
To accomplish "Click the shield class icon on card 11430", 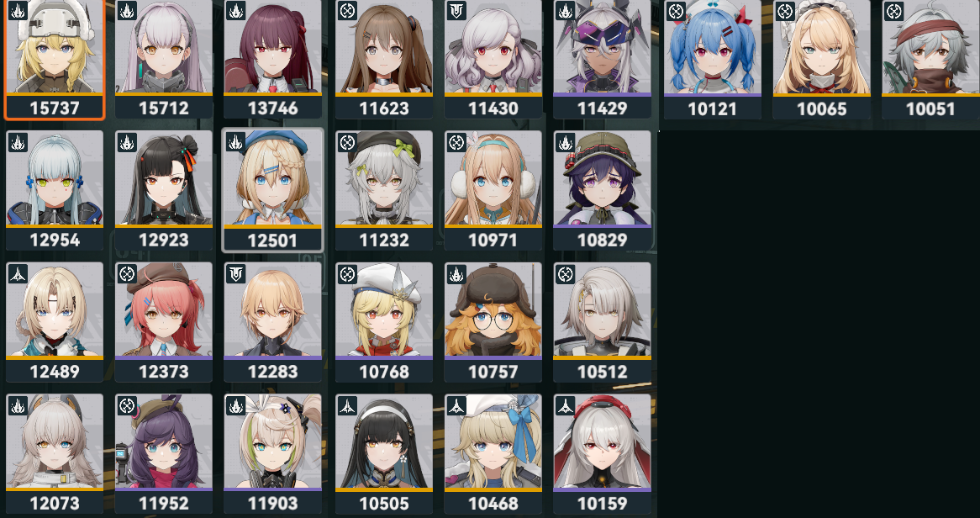I will pyautogui.click(x=456, y=11).
